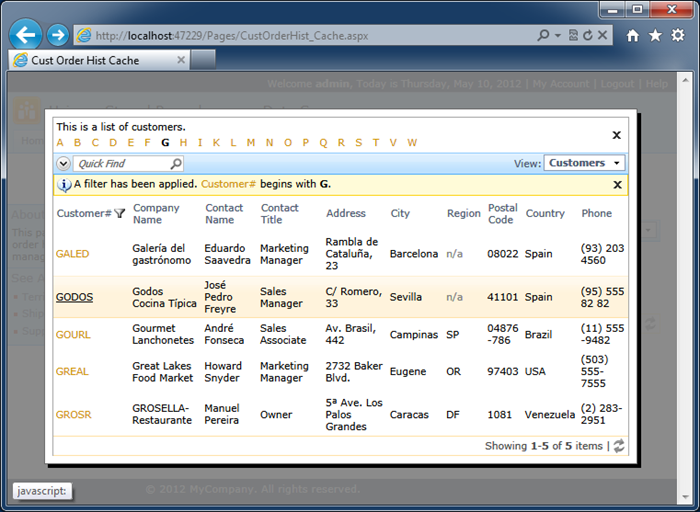Click the Quick Find magnifier icon
The image size is (700, 512).
pos(176,163)
